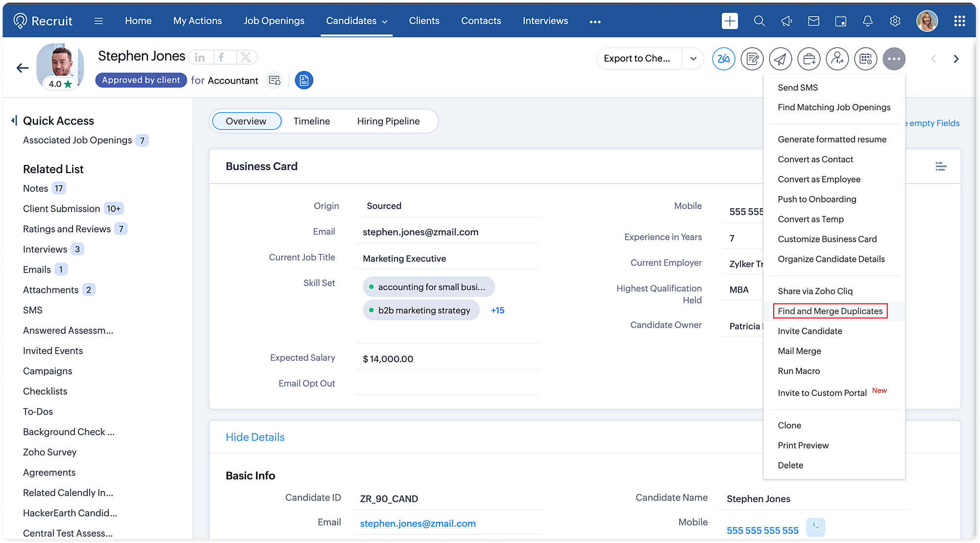Click the schedule interview calendar icon
The width and height of the screenshot is (980, 543).
865,59
